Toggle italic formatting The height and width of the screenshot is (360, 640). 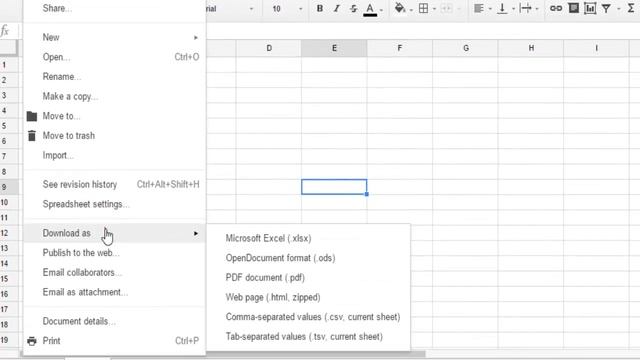click(336, 8)
